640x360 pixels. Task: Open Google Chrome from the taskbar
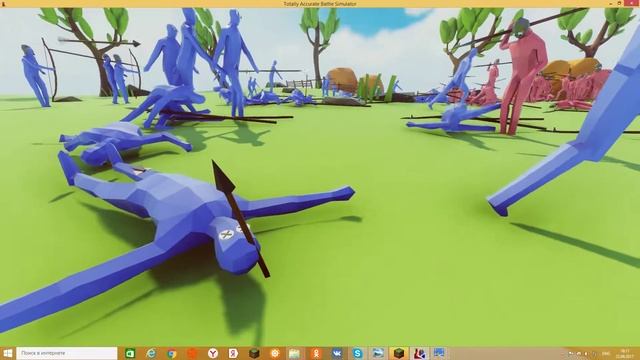click(x=171, y=353)
